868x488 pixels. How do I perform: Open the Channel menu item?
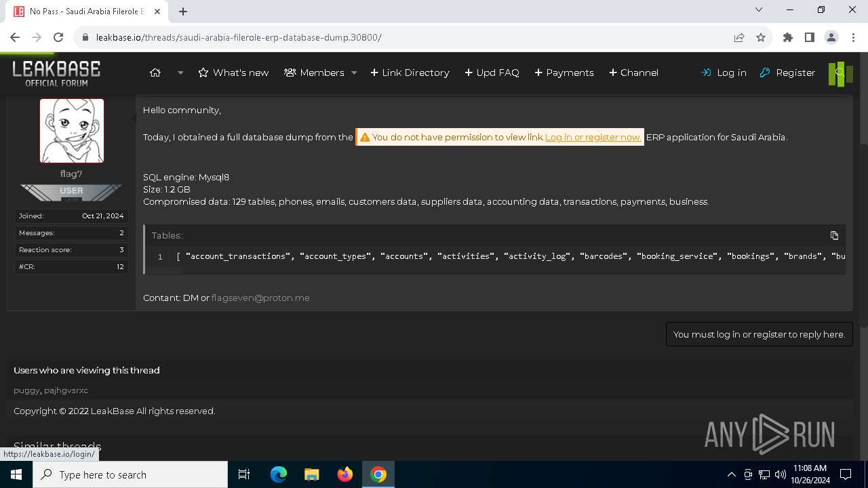(633, 73)
